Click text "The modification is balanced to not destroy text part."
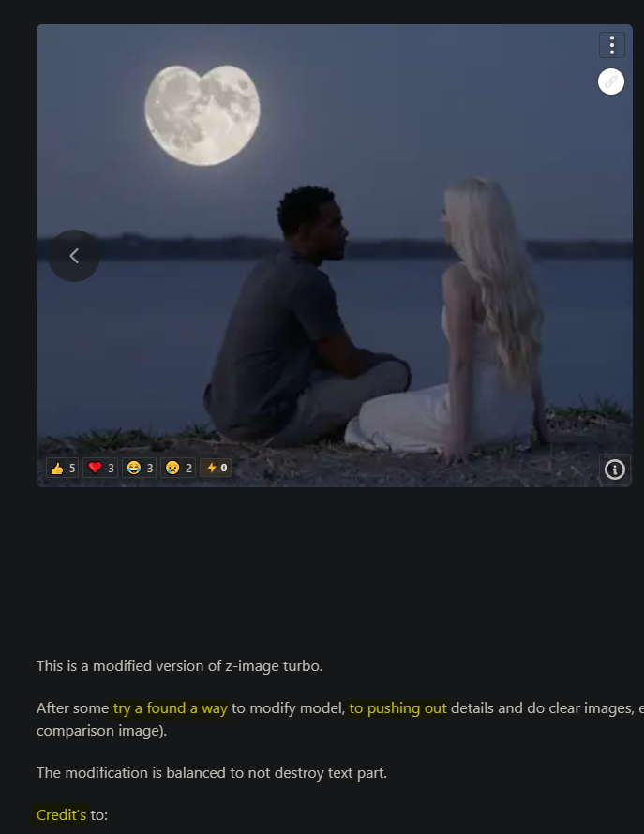The image size is (644, 834). [x=211, y=772]
